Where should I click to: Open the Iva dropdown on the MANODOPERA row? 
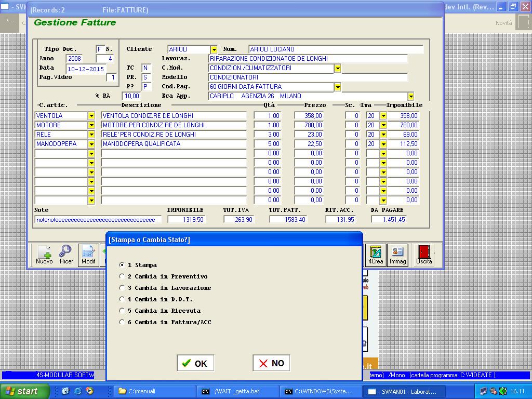point(383,144)
